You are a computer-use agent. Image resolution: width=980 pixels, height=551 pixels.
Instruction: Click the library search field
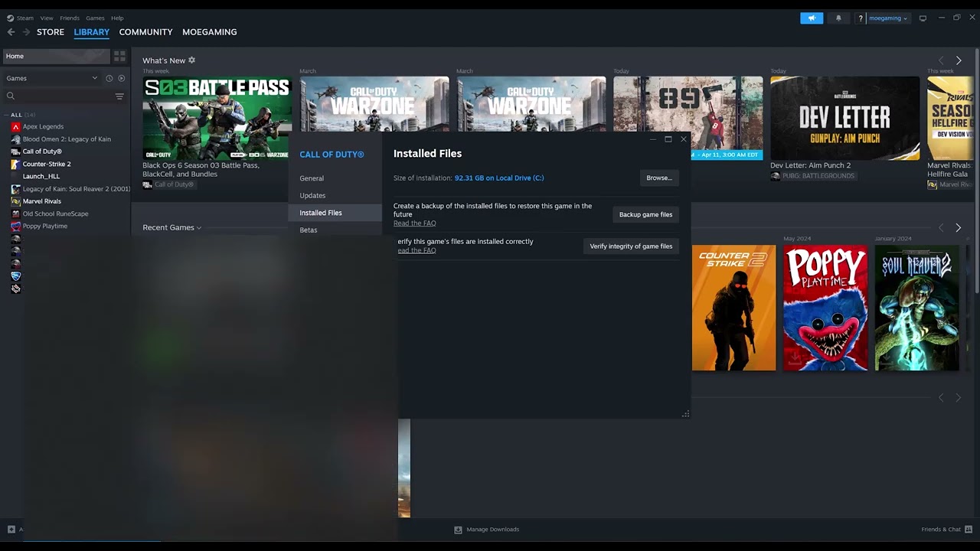64,96
